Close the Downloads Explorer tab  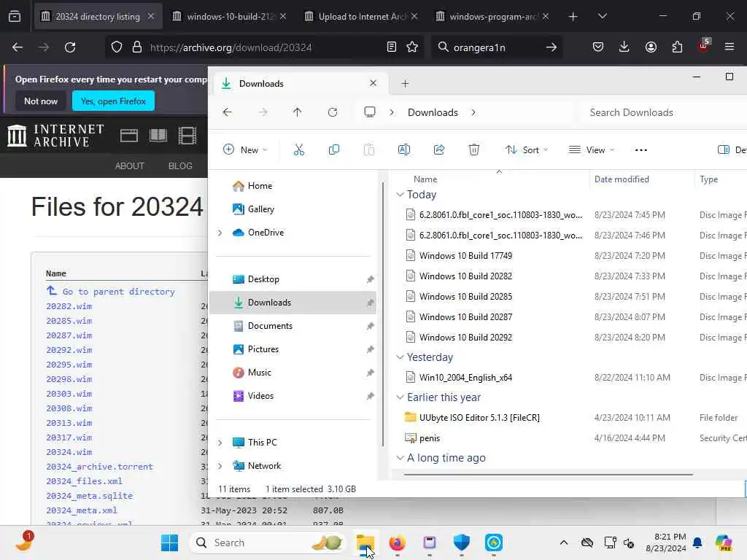click(x=373, y=83)
